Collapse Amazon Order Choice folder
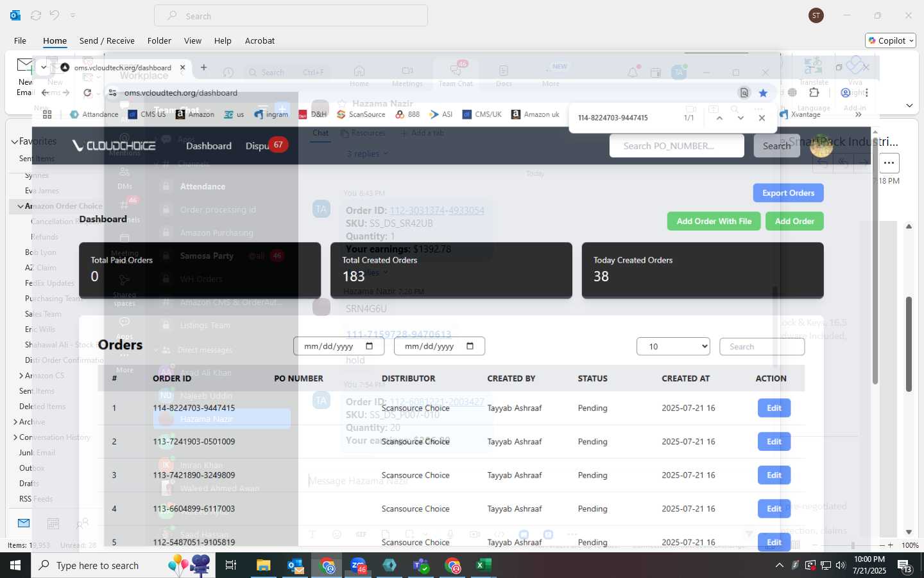Screen dimensions: 924x578 [x=21, y=206]
